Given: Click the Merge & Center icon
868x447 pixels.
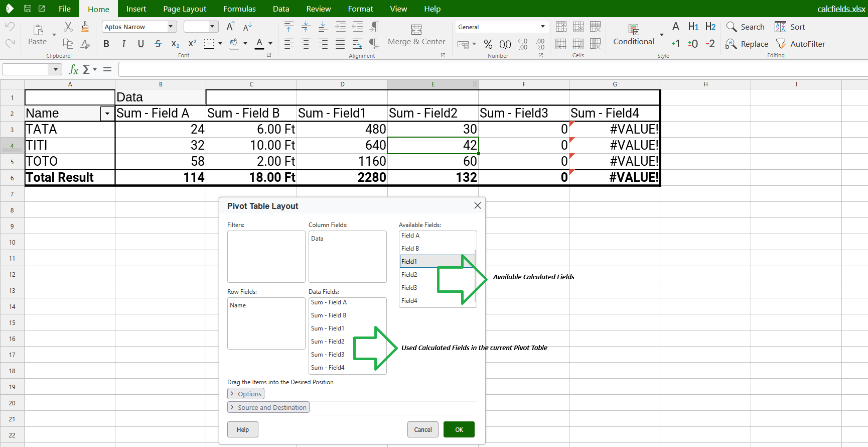Looking at the screenshot, I should click(416, 30).
